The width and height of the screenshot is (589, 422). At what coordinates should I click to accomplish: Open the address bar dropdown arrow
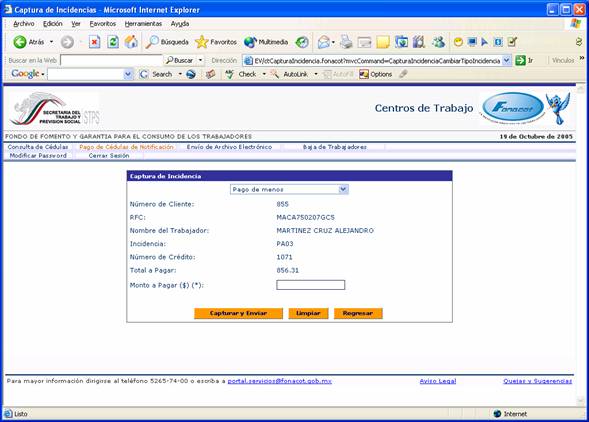pyautogui.click(x=507, y=60)
